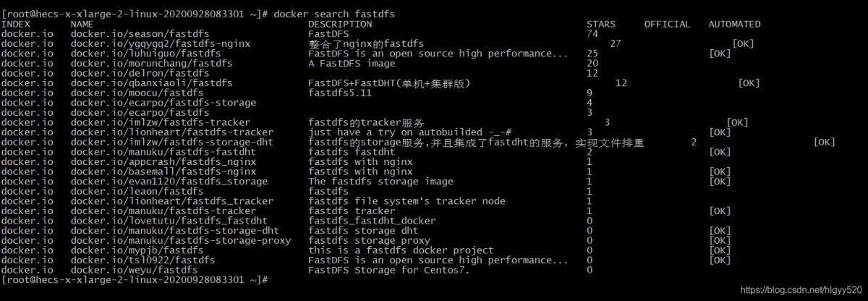This screenshot has width=868, height=301.
Task: Select docker.io/evan1120/fastdfs_storage entry
Action: pos(169,182)
